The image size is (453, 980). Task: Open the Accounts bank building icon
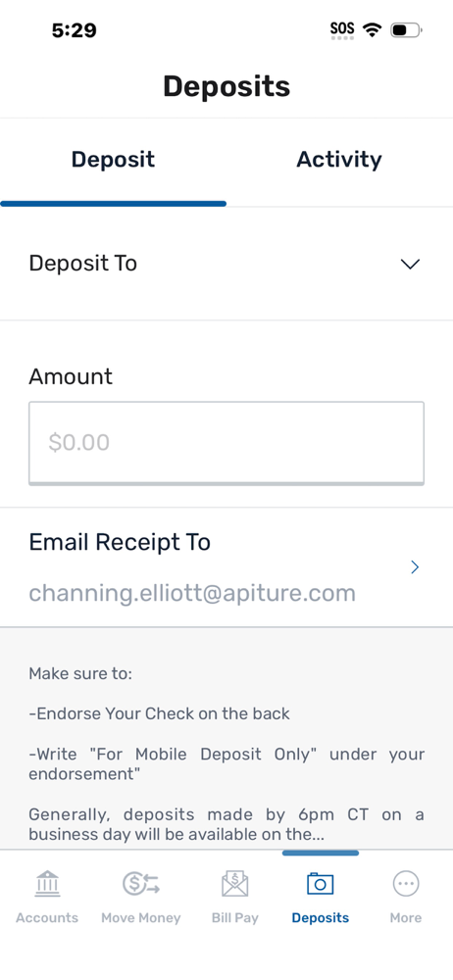[47, 884]
